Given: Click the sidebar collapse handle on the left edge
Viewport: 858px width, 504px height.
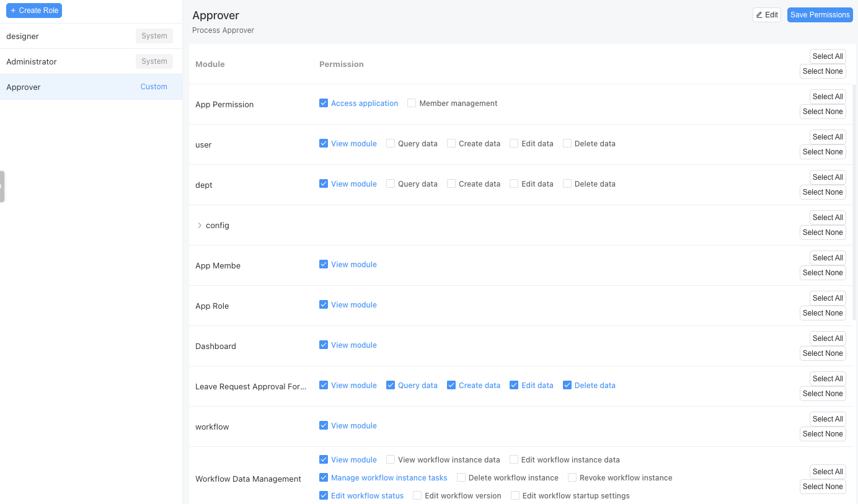Looking at the screenshot, I should click(x=2, y=186).
